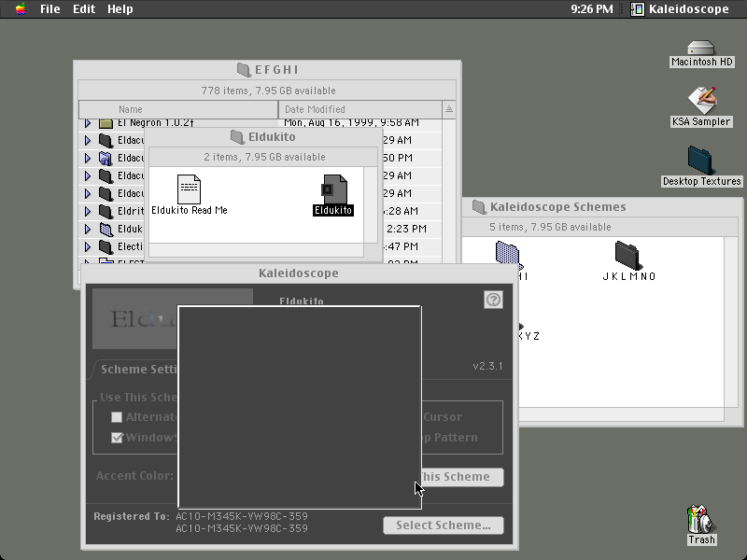Viewport: 747px width, 560px height.
Task: Select the Electi row folder icon
Action: click(x=106, y=246)
